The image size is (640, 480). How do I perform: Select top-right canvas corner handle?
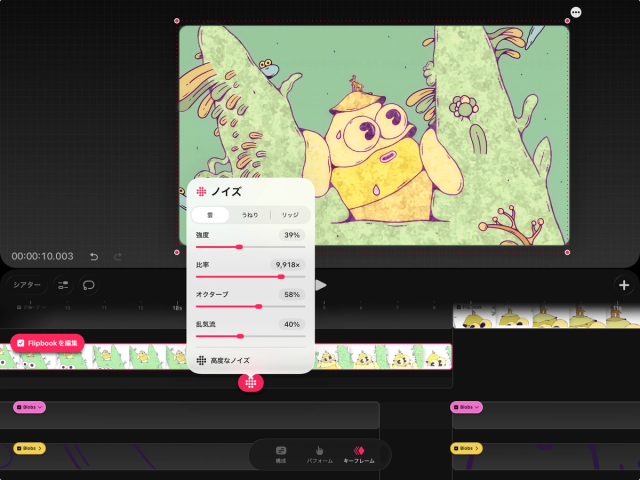tap(567, 21)
